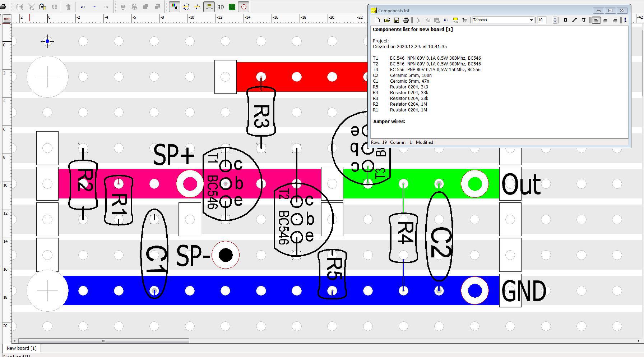Toggle italic formatting
The width and height of the screenshot is (644, 357).
(x=575, y=20)
